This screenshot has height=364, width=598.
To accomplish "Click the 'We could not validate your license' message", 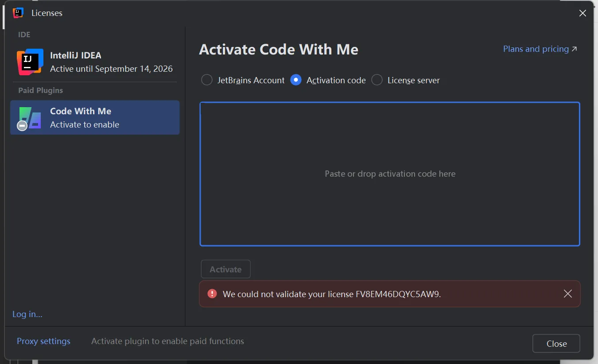I will click(332, 294).
